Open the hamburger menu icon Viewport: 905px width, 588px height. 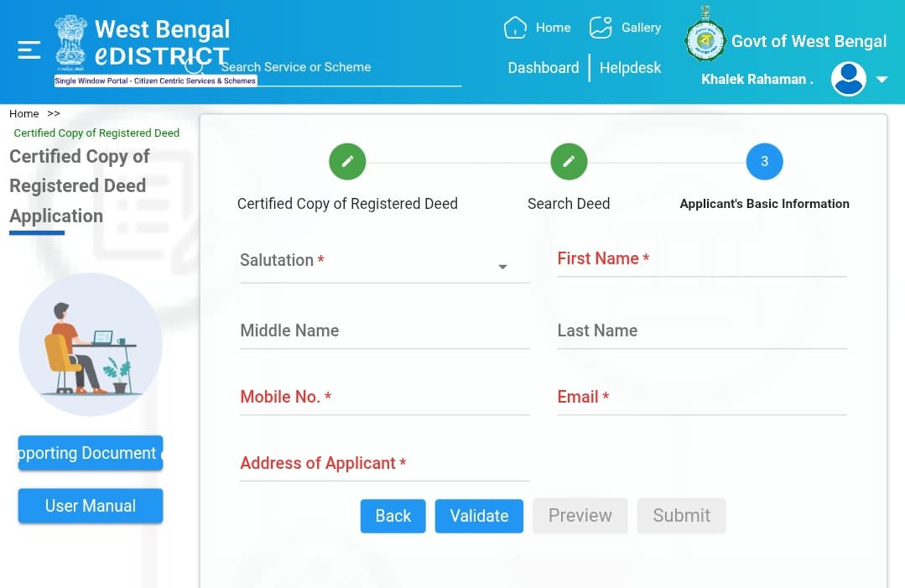click(x=29, y=50)
